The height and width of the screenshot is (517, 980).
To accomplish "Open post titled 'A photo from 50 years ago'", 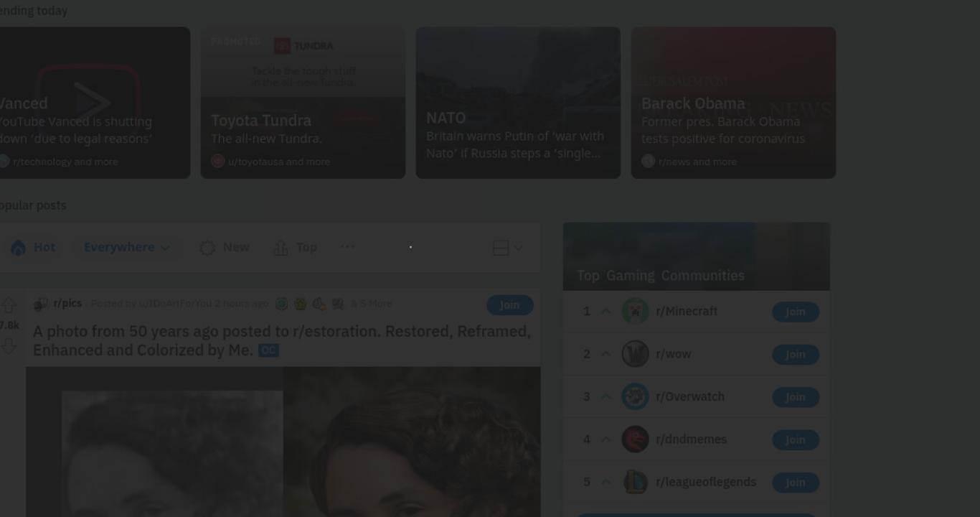I will pos(282,340).
